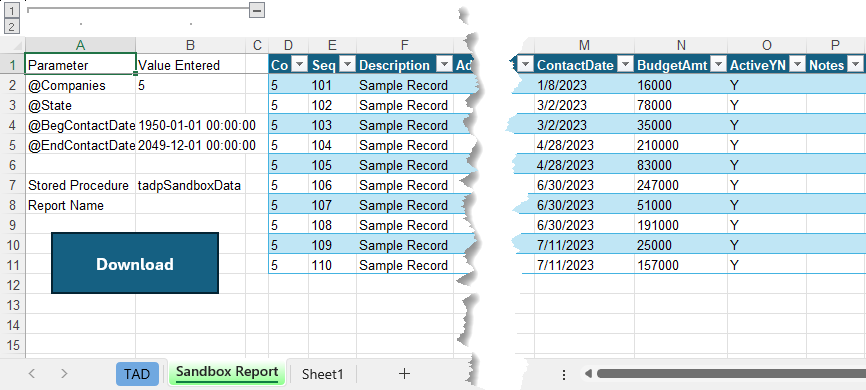Image resolution: width=866 pixels, height=390 pixels.
Task: Select column A header
Action: [80, 45]
